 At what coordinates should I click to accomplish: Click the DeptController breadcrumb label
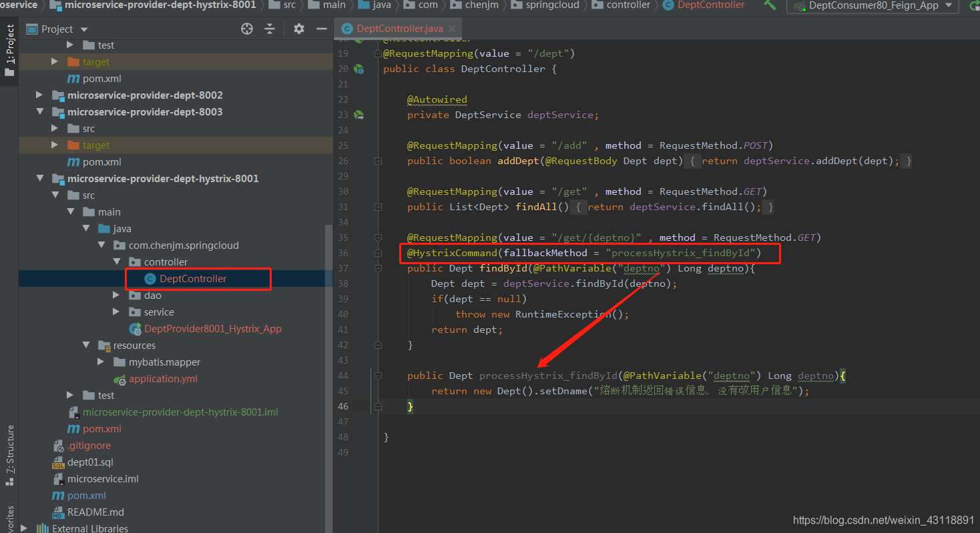tap(711, 5)
